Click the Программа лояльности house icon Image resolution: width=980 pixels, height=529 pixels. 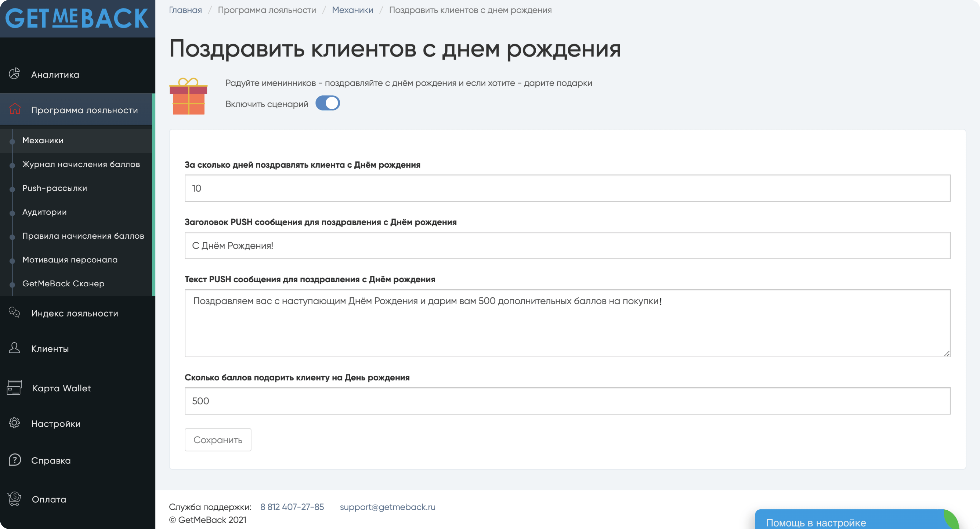(14, 109)
